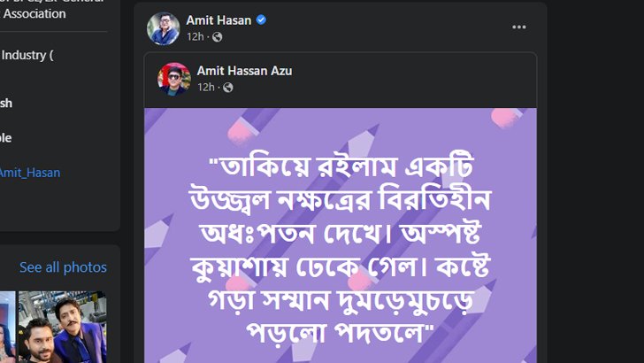Open the 12h timestamp under Amit Hasan

[195, 37]
